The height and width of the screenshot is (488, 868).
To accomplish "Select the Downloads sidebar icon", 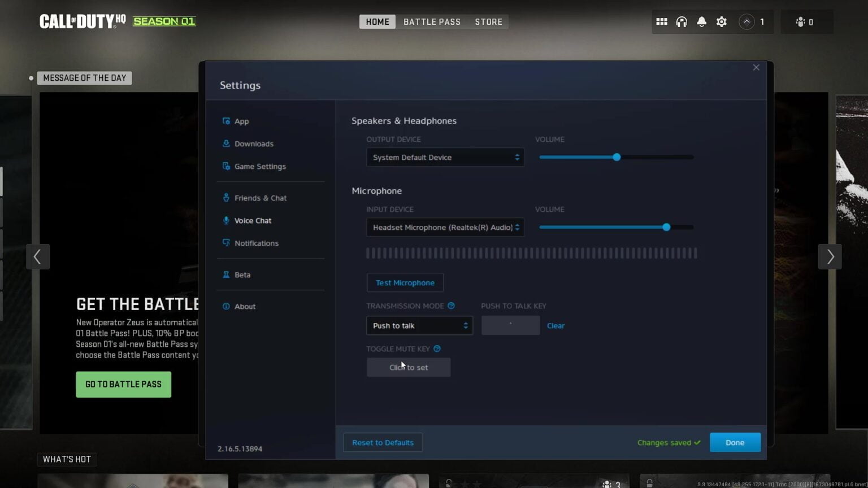I will click(226, 143).
